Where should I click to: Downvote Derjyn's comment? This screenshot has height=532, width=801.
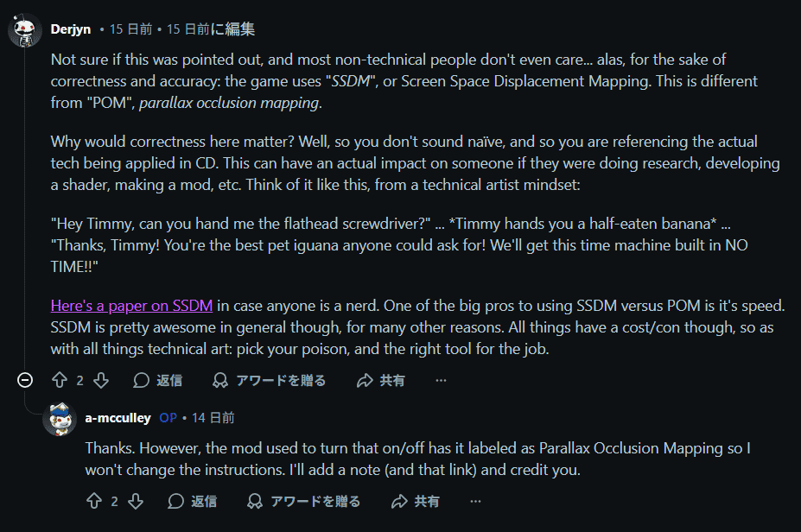coord(100,380)
